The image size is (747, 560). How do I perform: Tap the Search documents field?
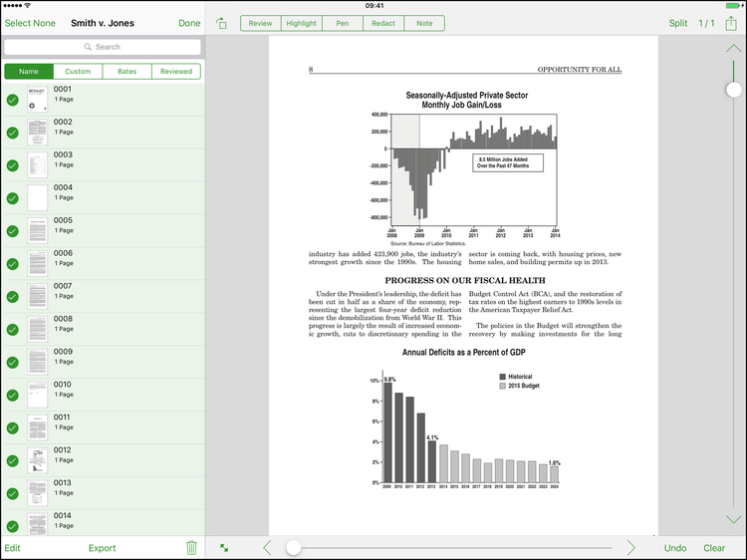[103, 47]
